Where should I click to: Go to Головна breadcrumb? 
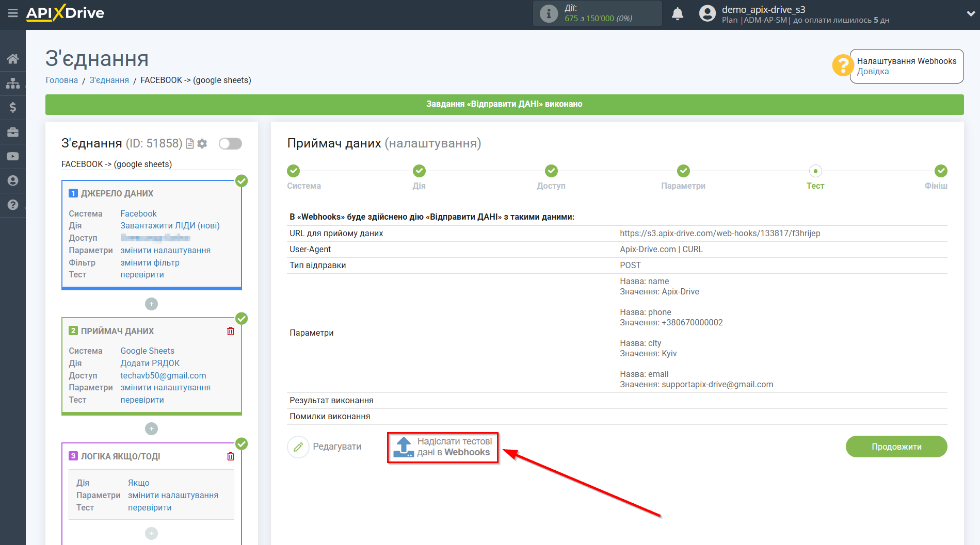click(61, 80)
